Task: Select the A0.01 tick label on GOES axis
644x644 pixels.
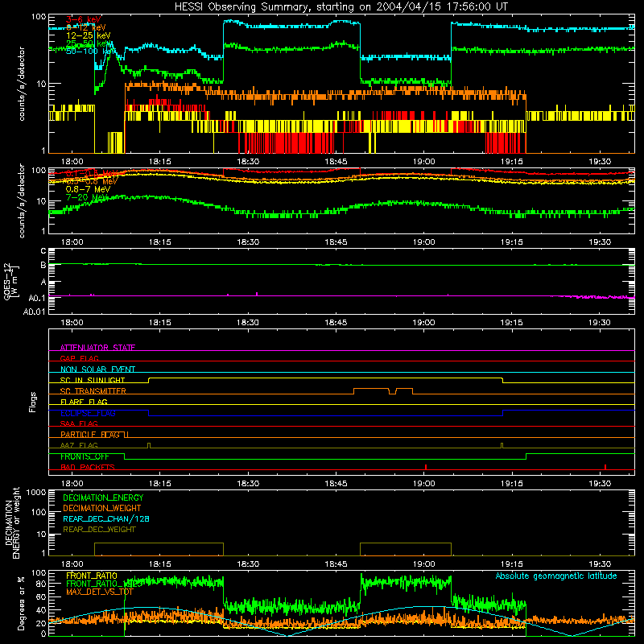Action: (34, 312)
